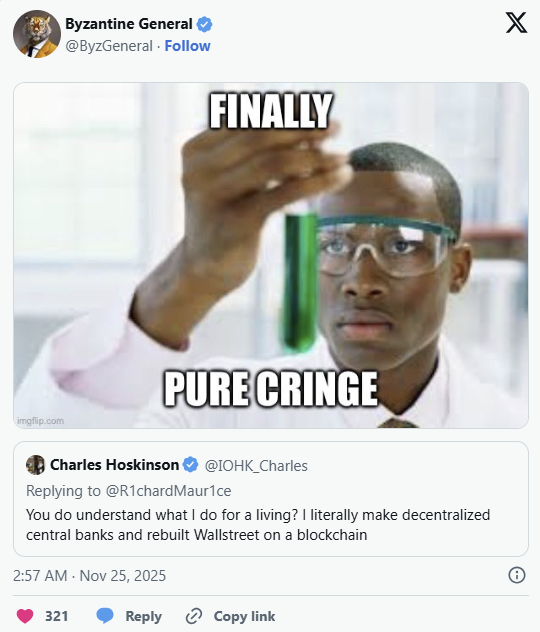Open the quoted tweet text about central banks

coord(258,525)
